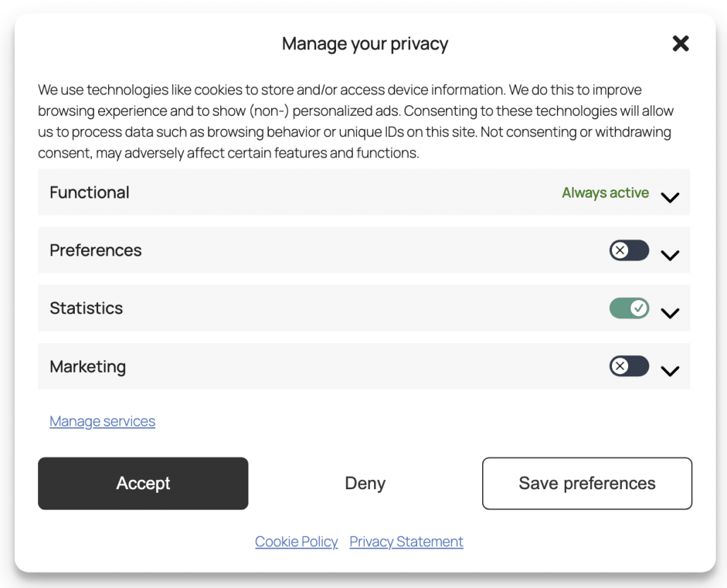
Task: Open the Cookie Policy link
Action: (296, 541)
